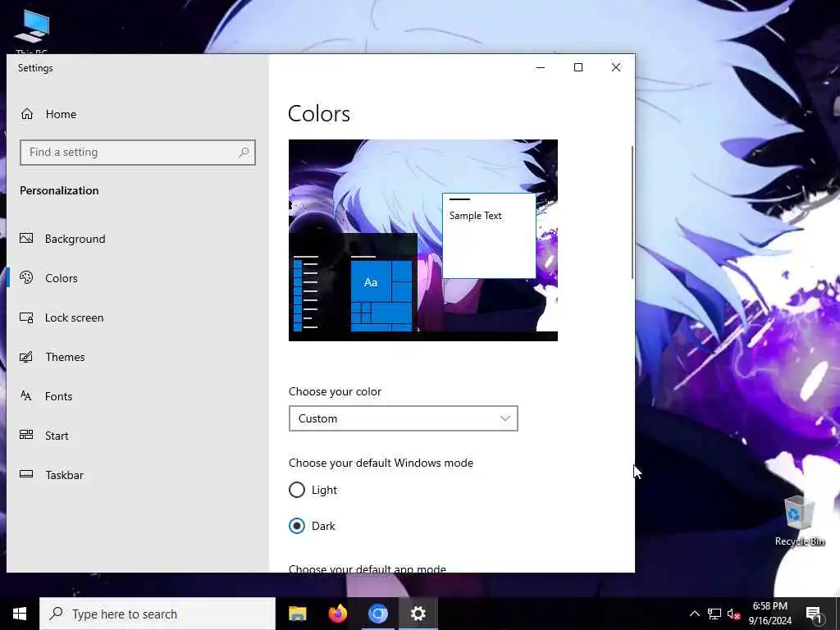This screenshot has height=630, width=840.
Task: Open File Explorer from taskbar
Action: [x=297, y=614]
